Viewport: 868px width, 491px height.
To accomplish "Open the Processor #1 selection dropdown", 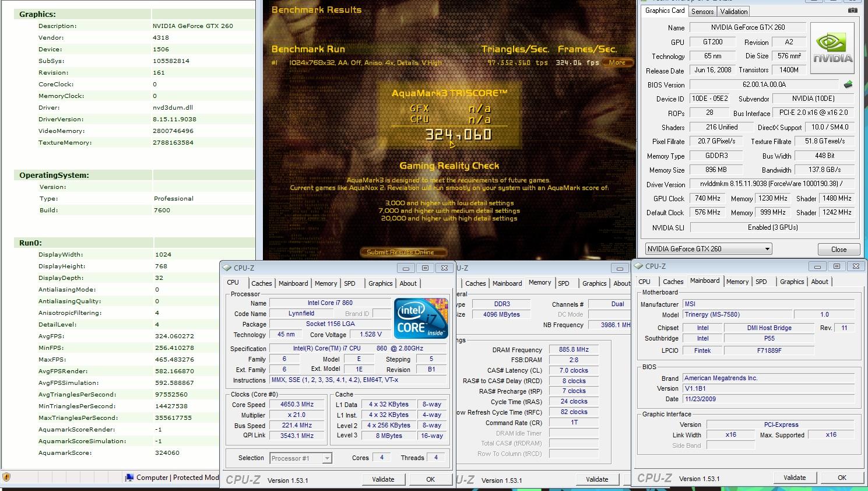I will click(x=301, y=458).
